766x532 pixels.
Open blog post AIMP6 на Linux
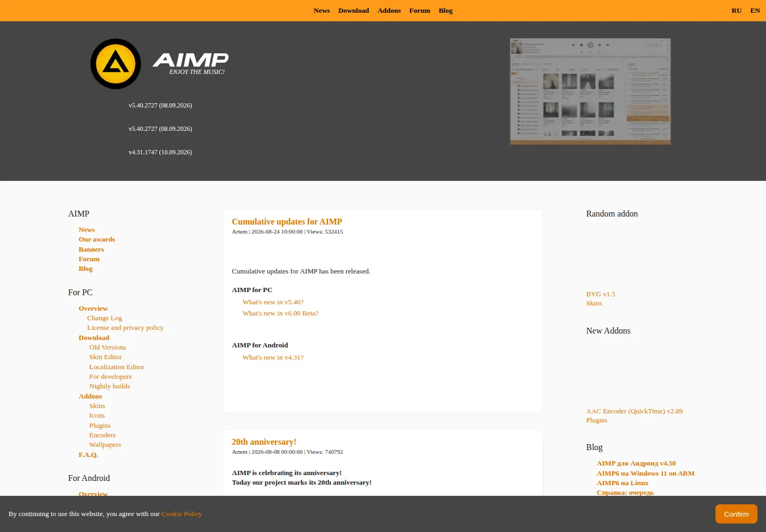pyautogui.click(x=622, y=483)
